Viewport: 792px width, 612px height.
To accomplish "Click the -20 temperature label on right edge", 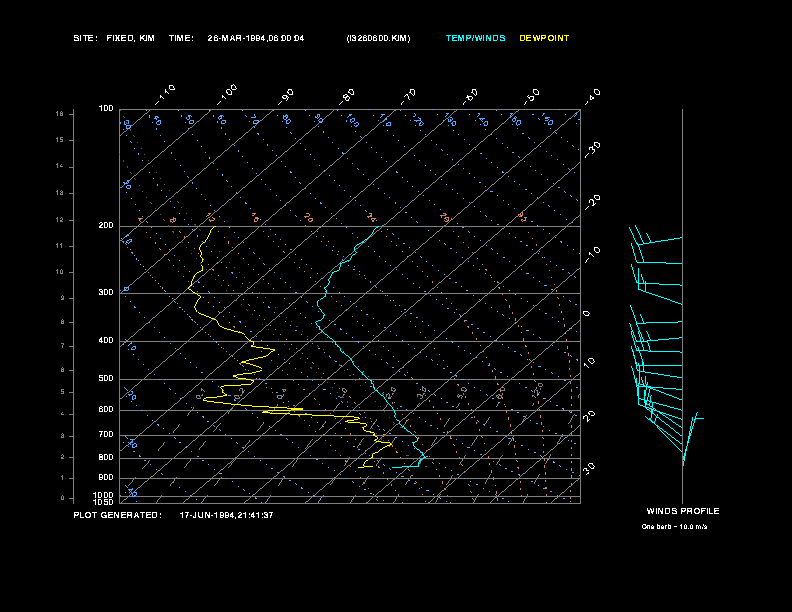I will 592,202.
